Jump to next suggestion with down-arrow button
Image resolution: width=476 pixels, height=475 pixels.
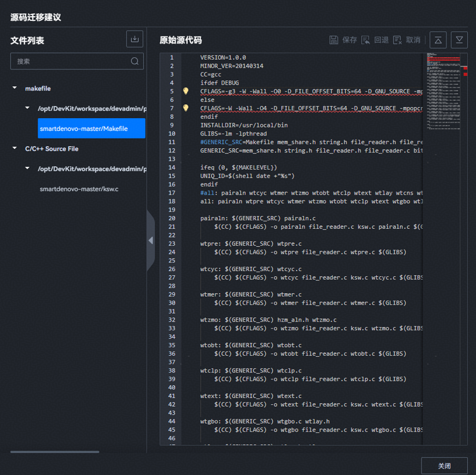click(x=459, y=39)
